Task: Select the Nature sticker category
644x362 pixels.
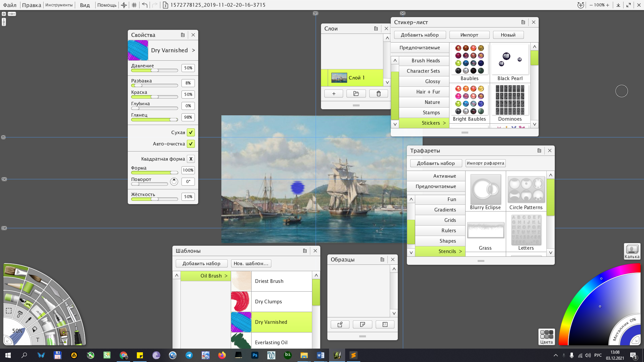Action: point(424,102)
